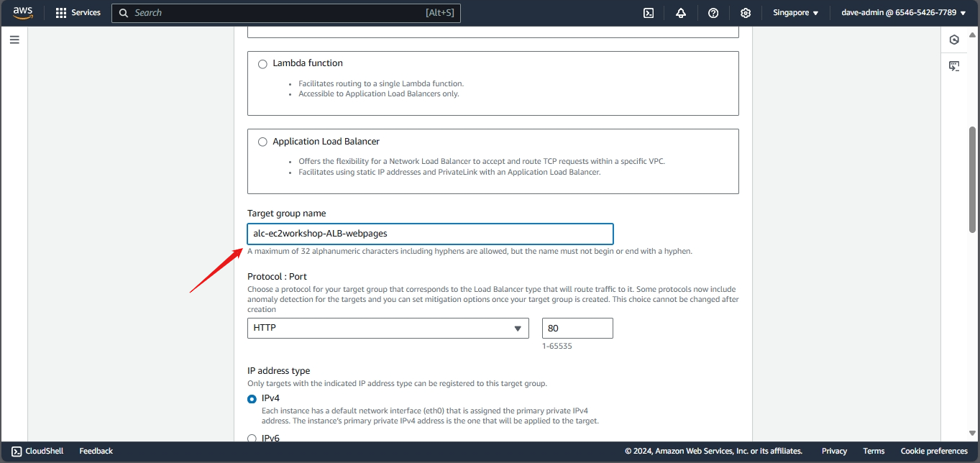Open the settings gear icon
The width and height of the screenshot is (980, 463).
[746, 13]
